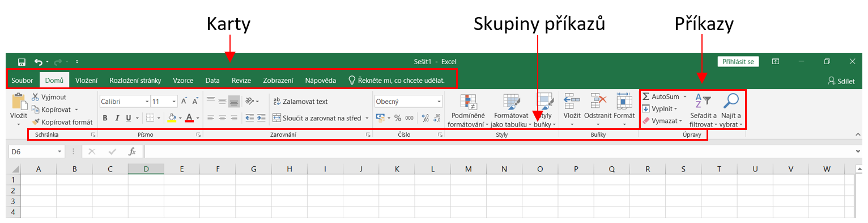The height and width of the screenshot is (223, 868).
Task: Open the Calibri font name box
Action: pyautogui.click(x=124, y=102)
